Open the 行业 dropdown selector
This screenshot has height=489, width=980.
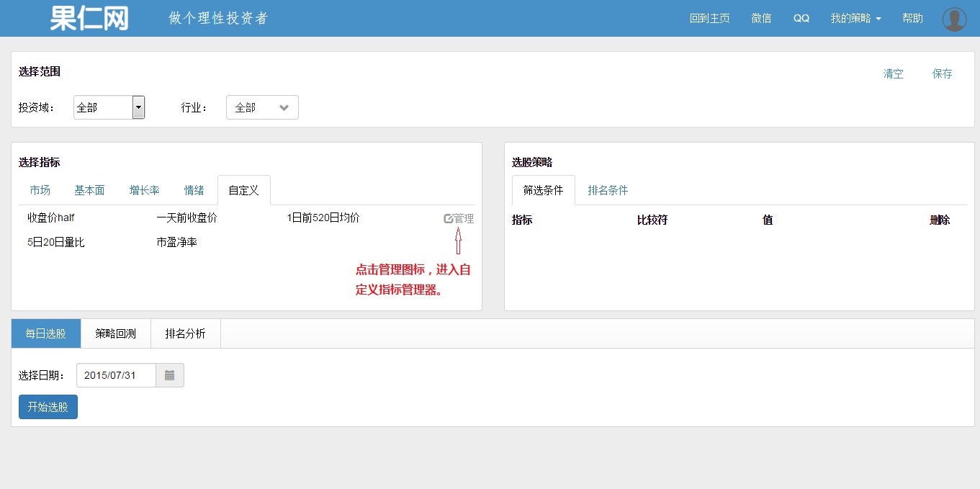click(x=262, y=107)
